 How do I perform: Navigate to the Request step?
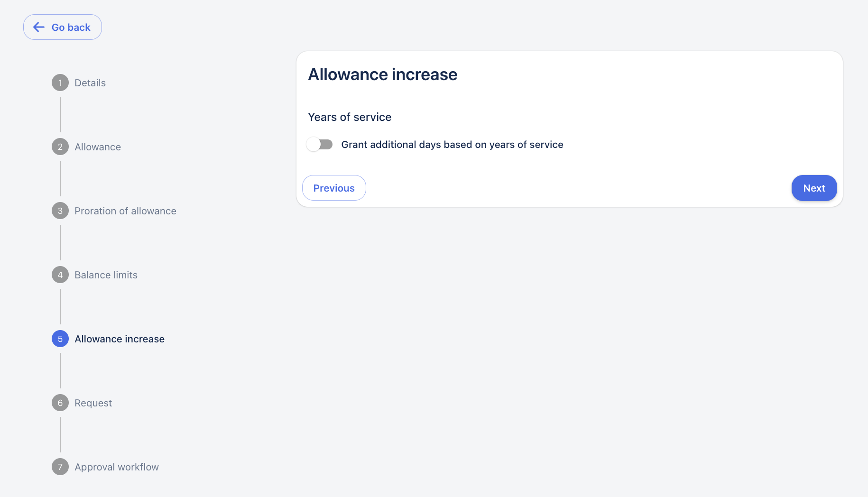93,403
